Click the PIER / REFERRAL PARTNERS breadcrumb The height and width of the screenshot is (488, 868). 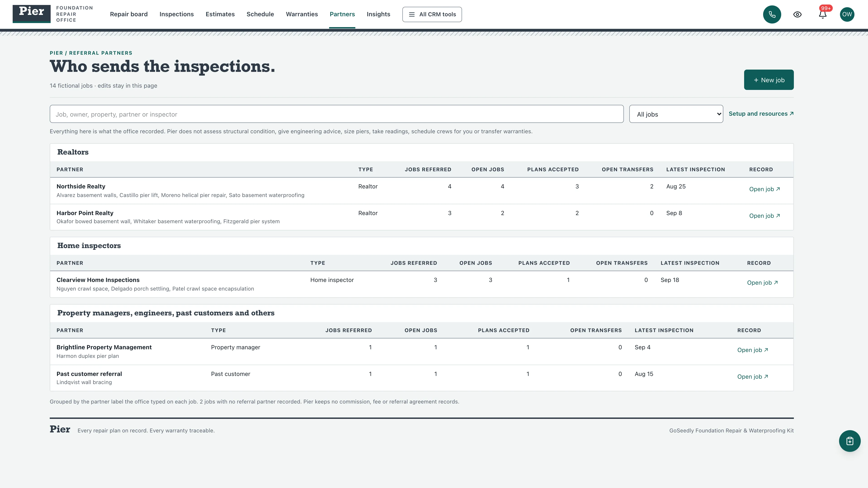91,53
